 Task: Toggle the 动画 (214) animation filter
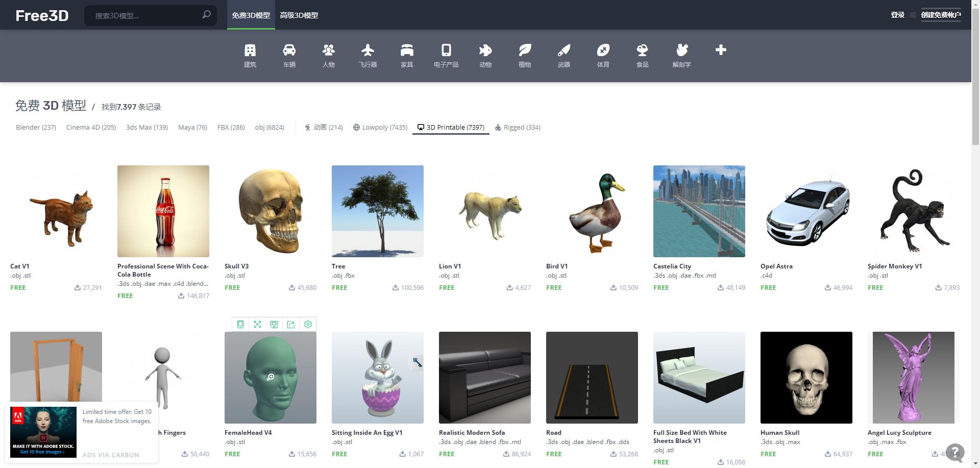pos(324,127)
